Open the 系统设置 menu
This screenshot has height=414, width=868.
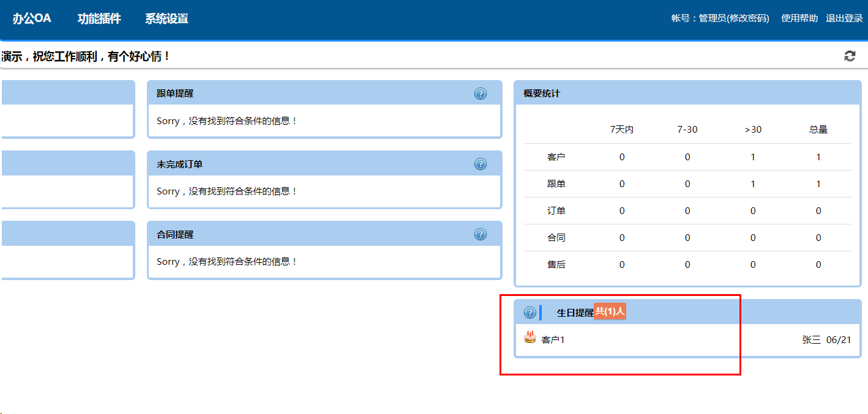click(x=166, y=18)
